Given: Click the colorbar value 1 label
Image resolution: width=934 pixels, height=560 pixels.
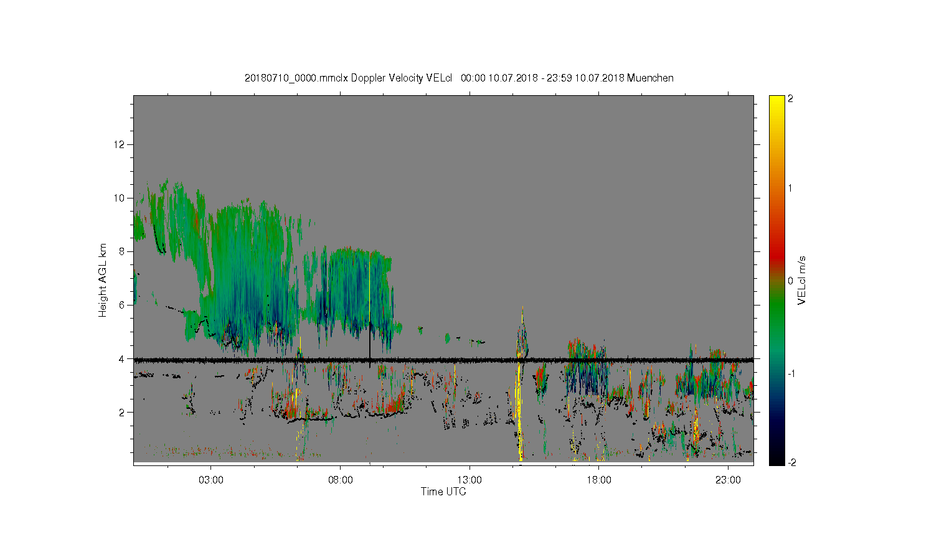Looking at the screenshot, I should click(790, 189).
